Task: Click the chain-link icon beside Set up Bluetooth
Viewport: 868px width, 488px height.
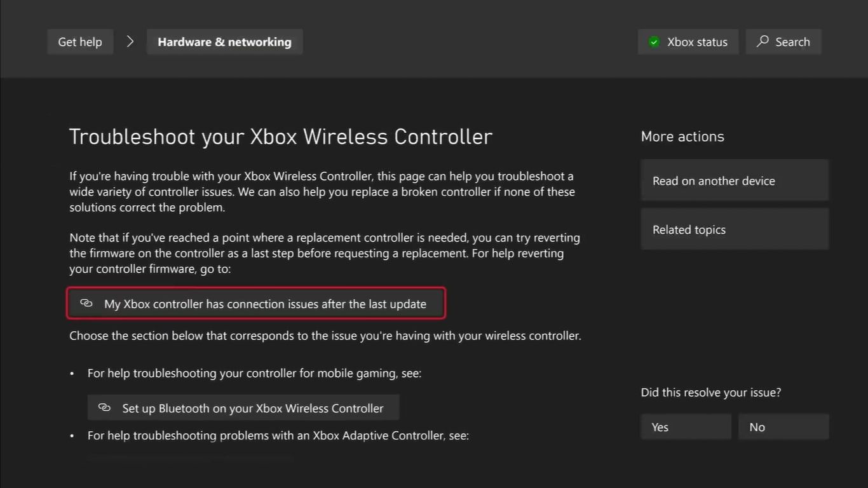Action: [x=104, y=408]
